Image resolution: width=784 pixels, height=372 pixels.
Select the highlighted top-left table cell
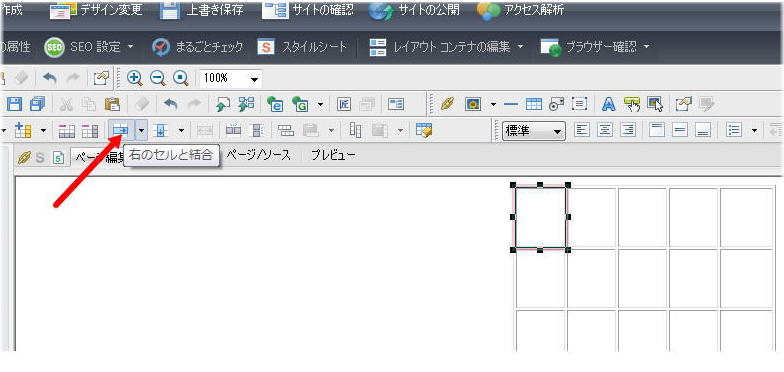point(540,217)
